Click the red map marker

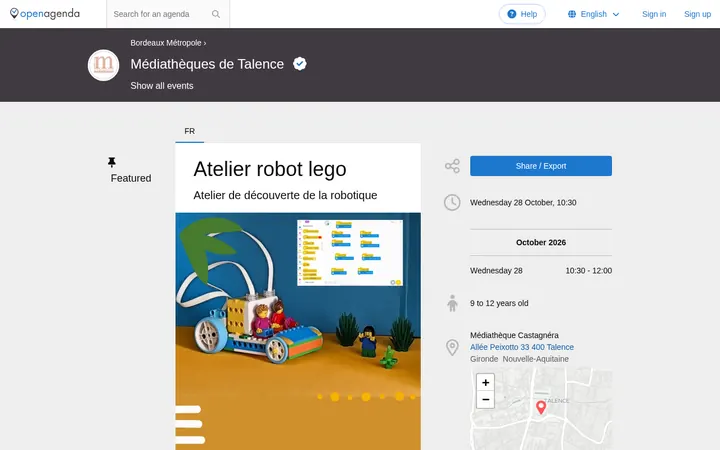[541, 407]
